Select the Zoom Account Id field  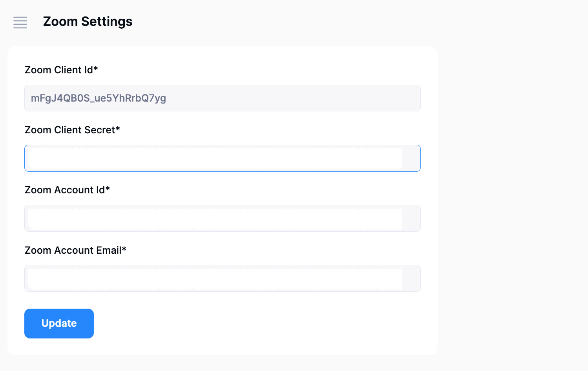[222, 218]
